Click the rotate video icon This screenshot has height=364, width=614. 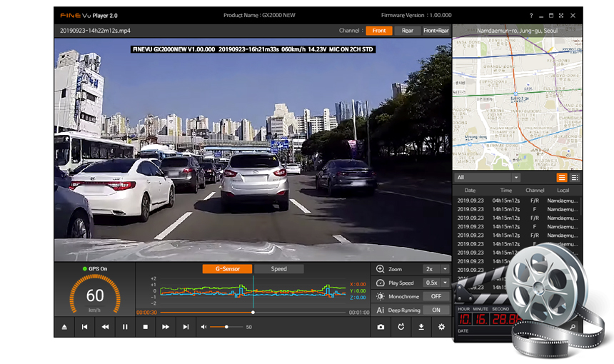point(401,327)
